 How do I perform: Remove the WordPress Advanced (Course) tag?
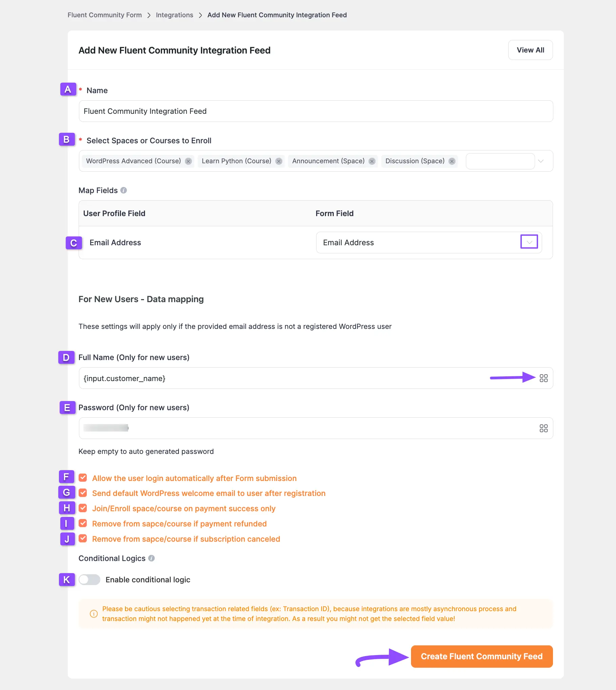click(x=188, y=161)
